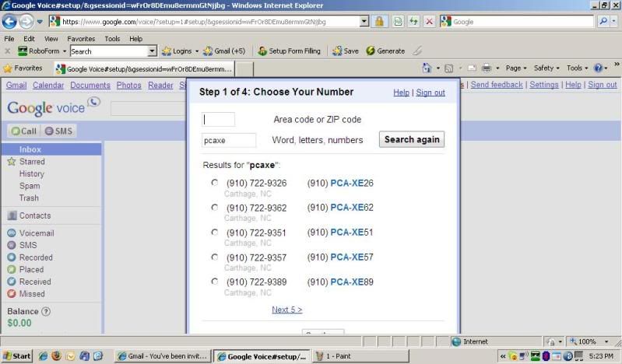The height and width of the screenshot is (364, 622).
Task: Open the Help menu in menu bar
Action: [x=135, y=38]
